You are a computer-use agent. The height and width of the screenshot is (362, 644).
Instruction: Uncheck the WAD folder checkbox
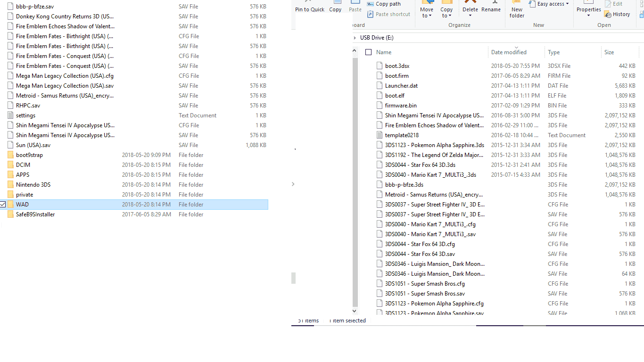tap(3, 205)
